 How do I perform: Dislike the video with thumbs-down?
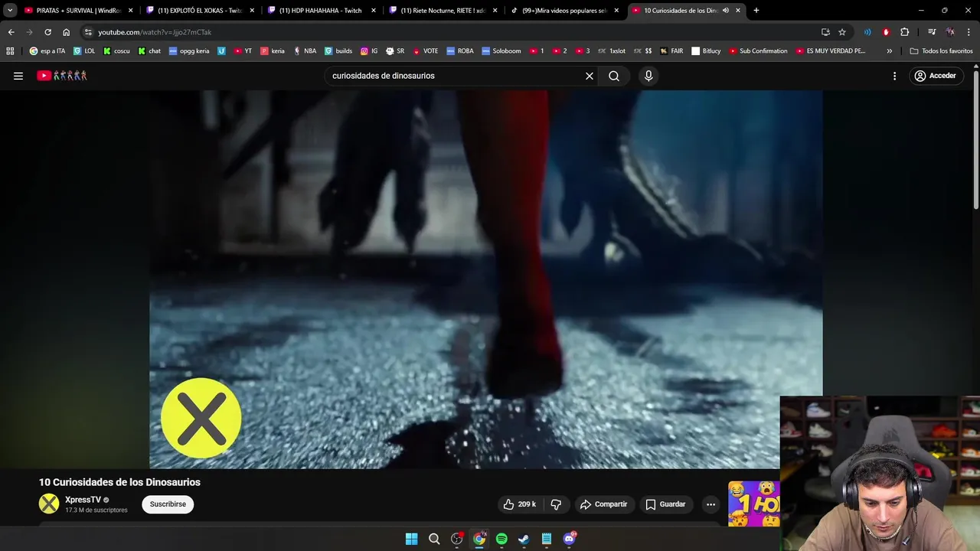tap(557, 504)
